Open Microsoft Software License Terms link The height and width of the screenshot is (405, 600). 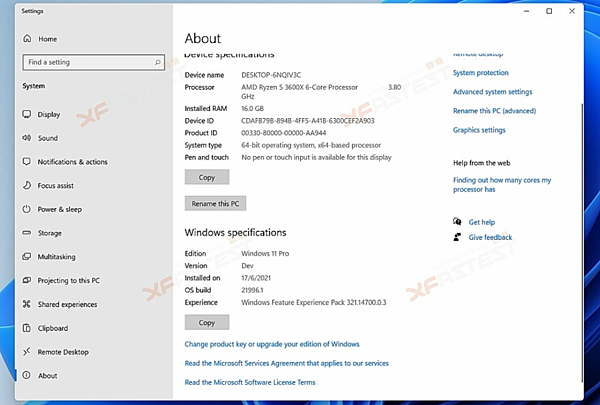[250, 382]
